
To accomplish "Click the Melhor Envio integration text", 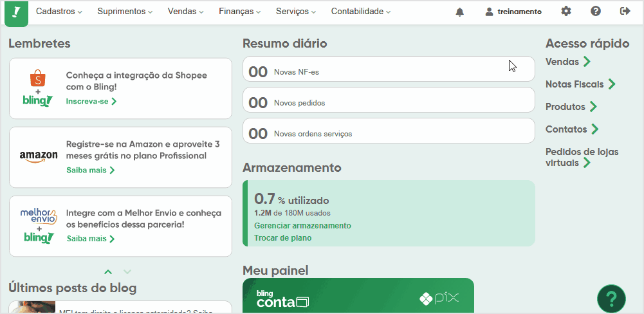I will [x=143, y=219].
